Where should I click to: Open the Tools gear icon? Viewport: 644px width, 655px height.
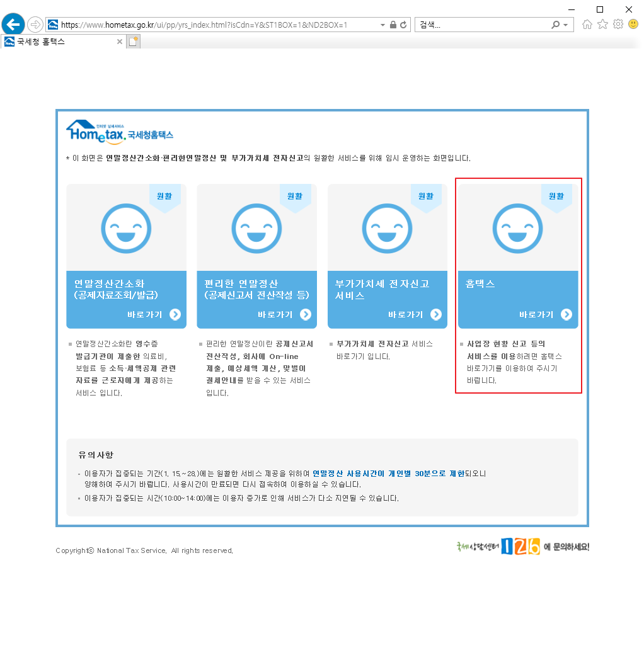click(x=618, y=24)
